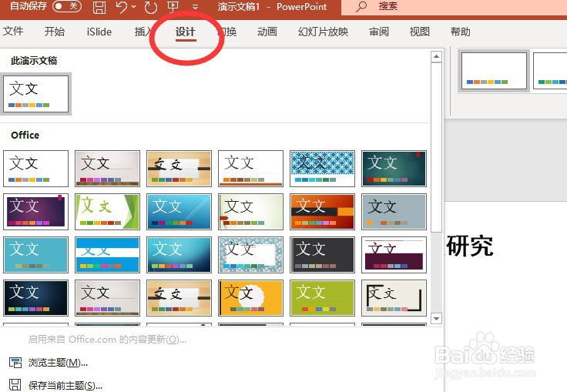Screen dimensions: 567x392
Task: Select the second variant with green swatches
Action: click(x=550, y=71)
